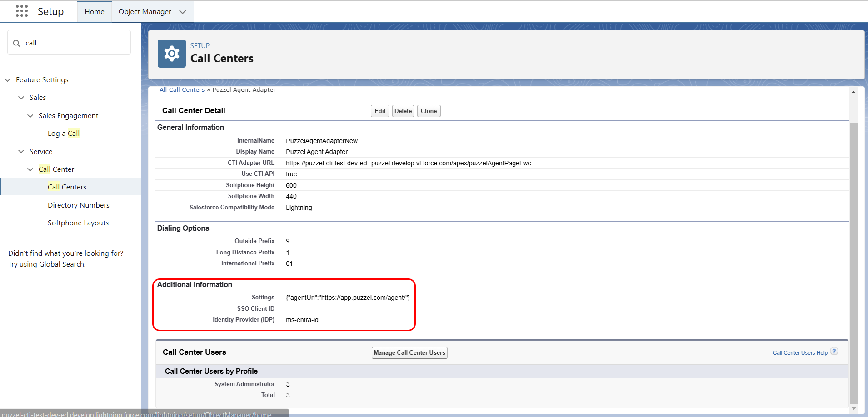The image size is (868, 417).
Task: Collapse the Service tree section
Action: pyautogui.click(x=21, y=151)
